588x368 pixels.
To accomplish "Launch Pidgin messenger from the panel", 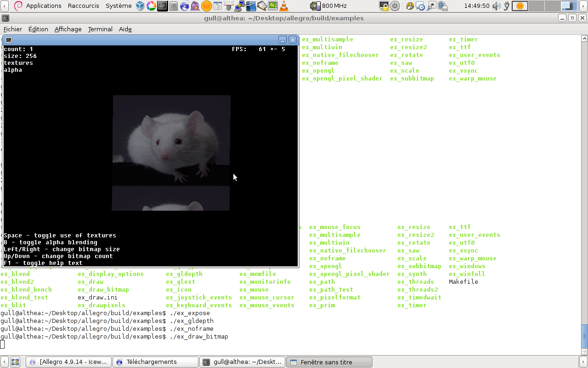I will click(x=195, y=6).
